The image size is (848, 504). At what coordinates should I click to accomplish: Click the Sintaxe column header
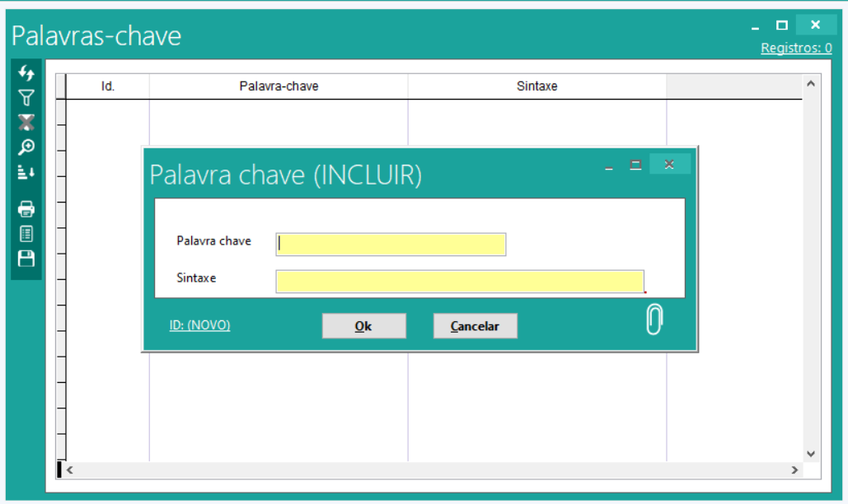(x=536, y=86)
